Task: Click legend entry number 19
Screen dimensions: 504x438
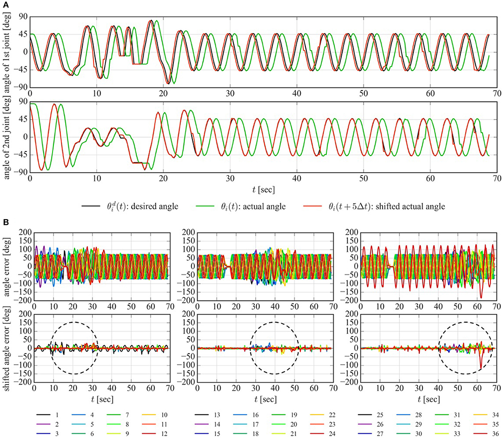Action: pyautogui.click(x=294, y=415)
